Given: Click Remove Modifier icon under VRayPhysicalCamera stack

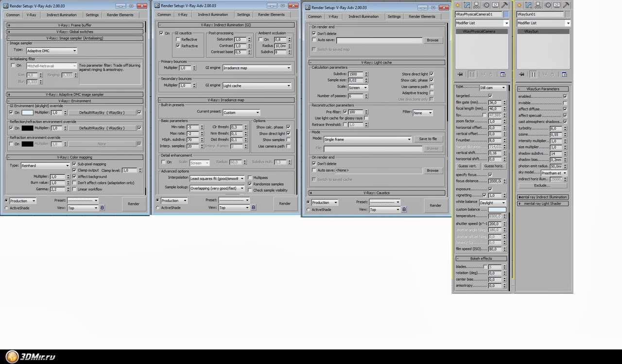Looking at the screenshot, I should click(491, 74).
